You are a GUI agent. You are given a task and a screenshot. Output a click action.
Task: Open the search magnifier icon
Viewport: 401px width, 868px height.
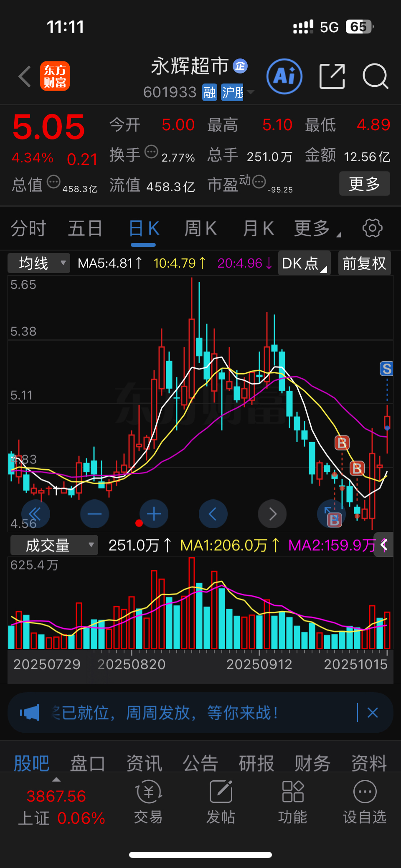tap(376, 76)
